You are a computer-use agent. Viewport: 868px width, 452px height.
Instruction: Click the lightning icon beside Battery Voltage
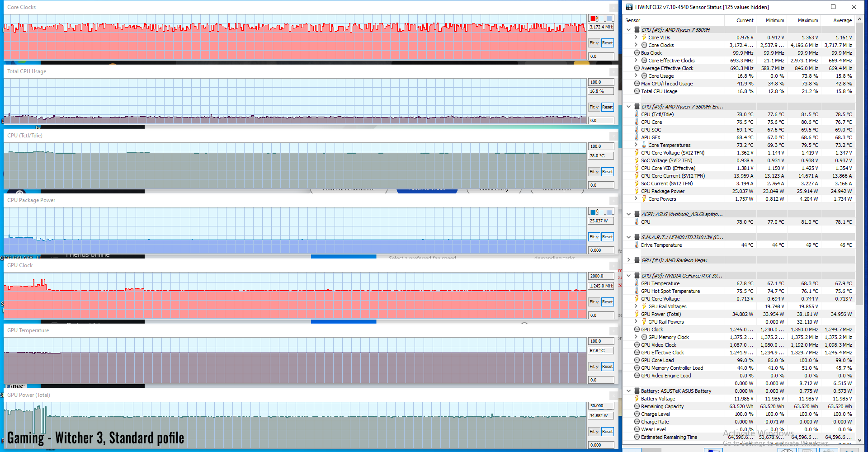637,399
